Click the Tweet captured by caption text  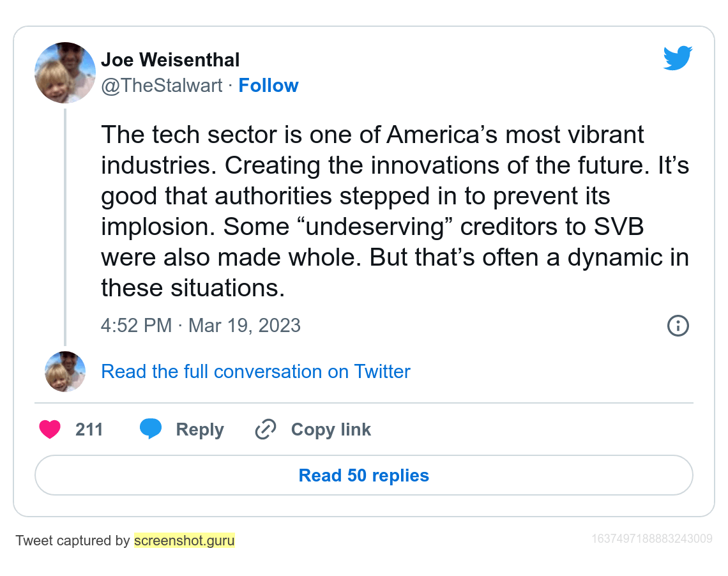72,541
